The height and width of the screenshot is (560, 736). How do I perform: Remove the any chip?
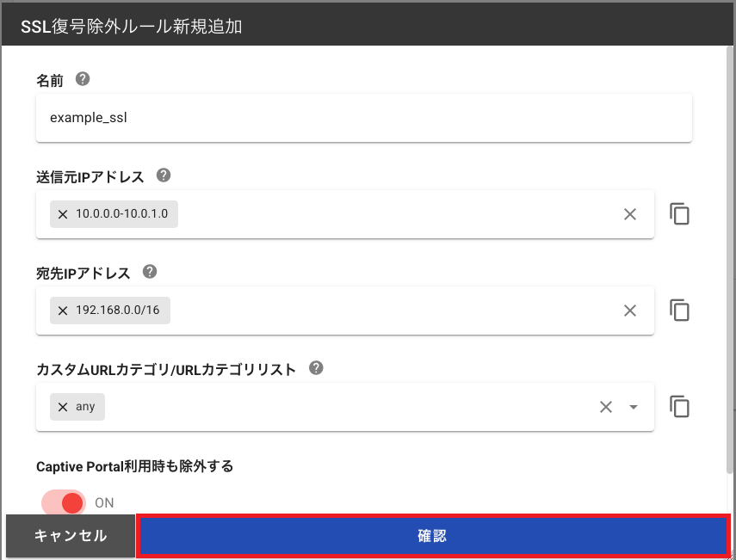(x=63, y=407)
